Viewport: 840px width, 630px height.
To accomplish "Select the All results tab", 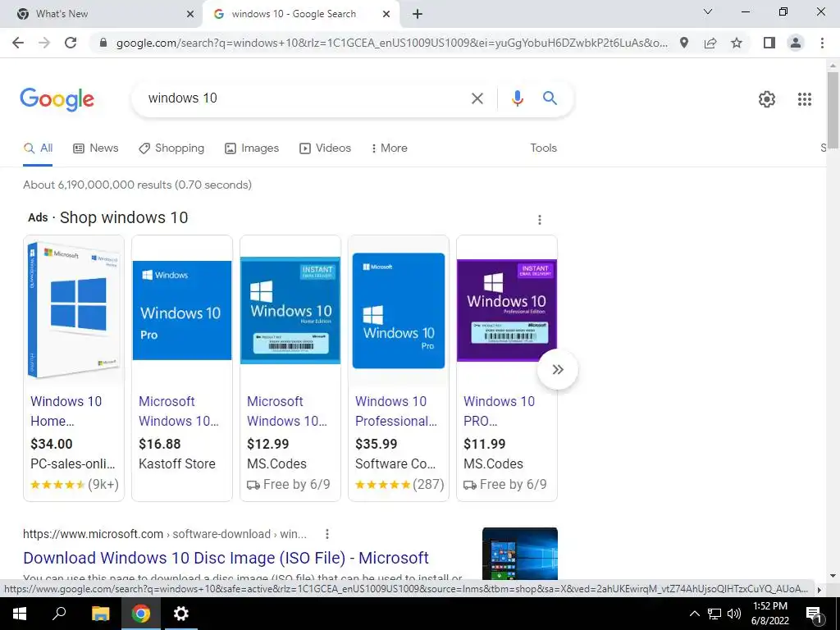I will tap(38, 148).
